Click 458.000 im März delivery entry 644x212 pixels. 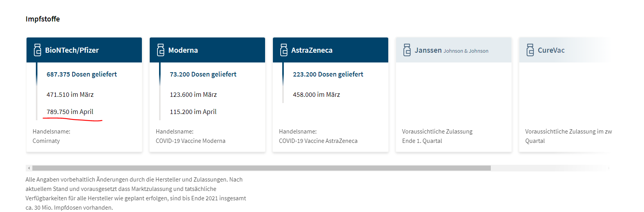click(316, 94)
